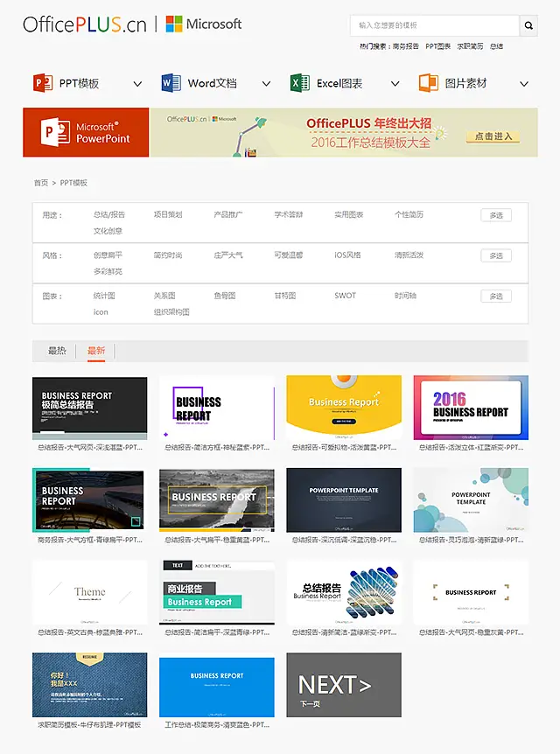Switch to the 最热 sorting tab

click(57, 351)
